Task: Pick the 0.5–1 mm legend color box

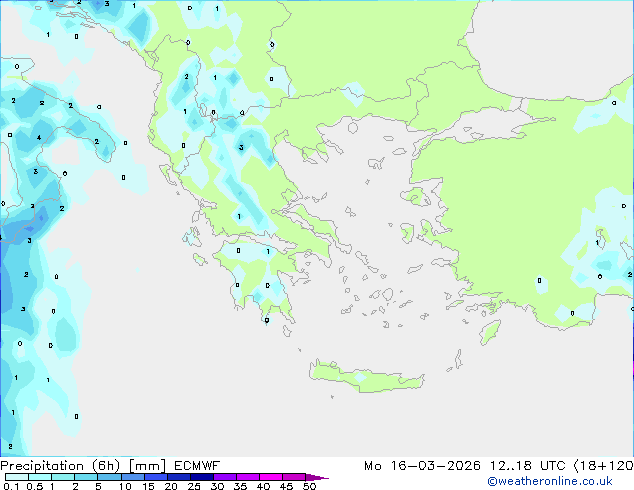Action: point(40,477)
